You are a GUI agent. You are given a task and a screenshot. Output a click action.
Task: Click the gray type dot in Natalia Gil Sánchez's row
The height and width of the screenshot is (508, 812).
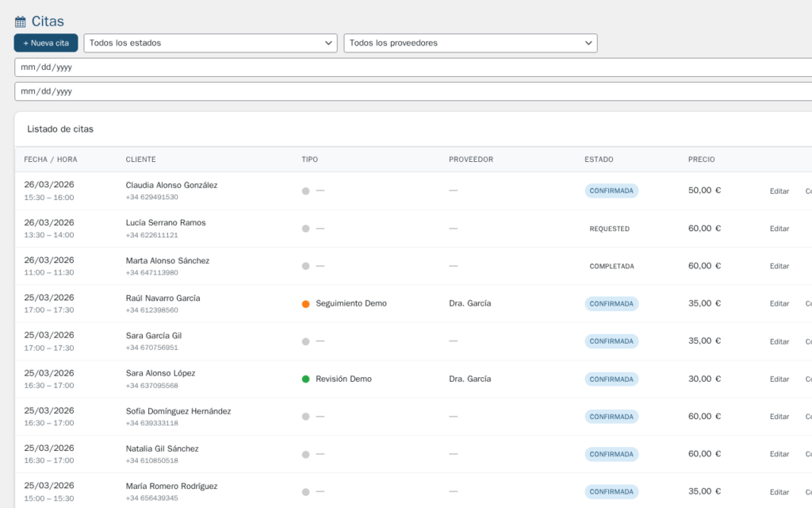tap(305, 454)
